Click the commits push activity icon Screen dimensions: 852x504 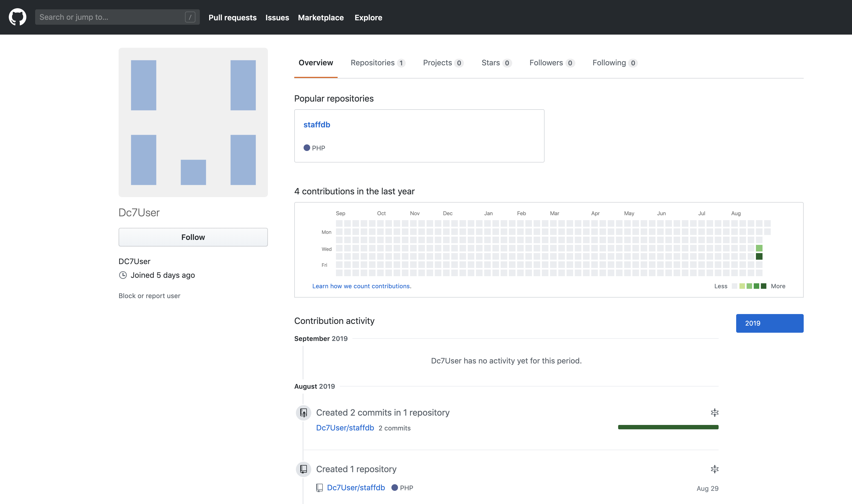[304, 413]
